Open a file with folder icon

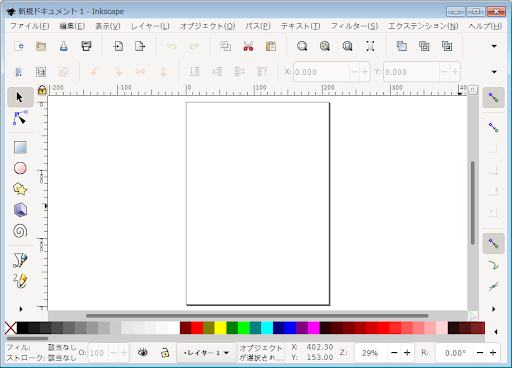point(41,46)
